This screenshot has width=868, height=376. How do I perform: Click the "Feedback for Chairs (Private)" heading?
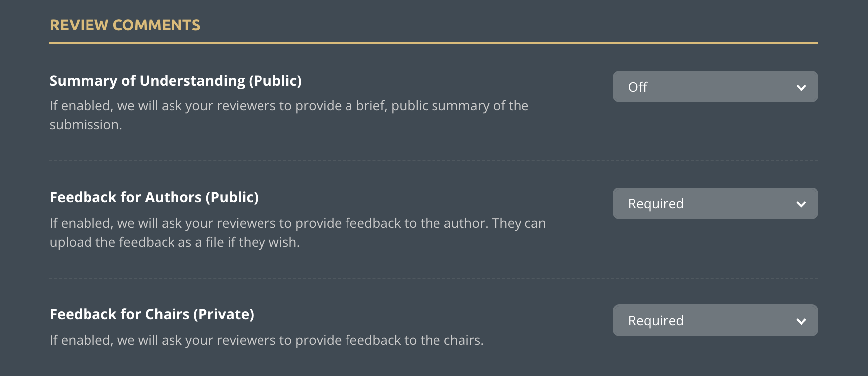(152, 314)
